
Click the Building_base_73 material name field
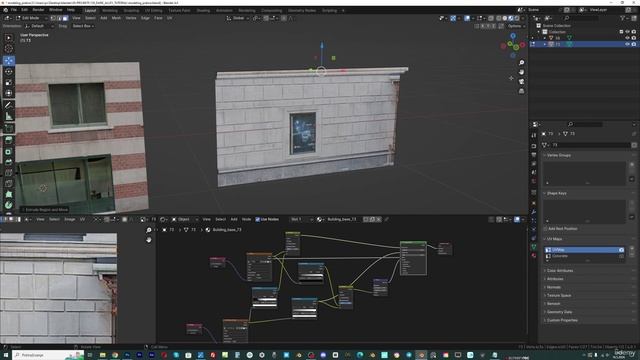pos(342,220)
